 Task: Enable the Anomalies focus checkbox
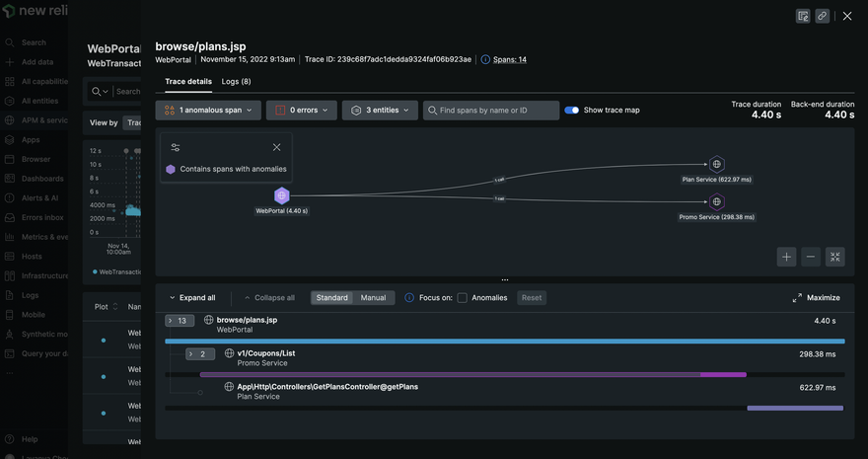coord(462,297)
